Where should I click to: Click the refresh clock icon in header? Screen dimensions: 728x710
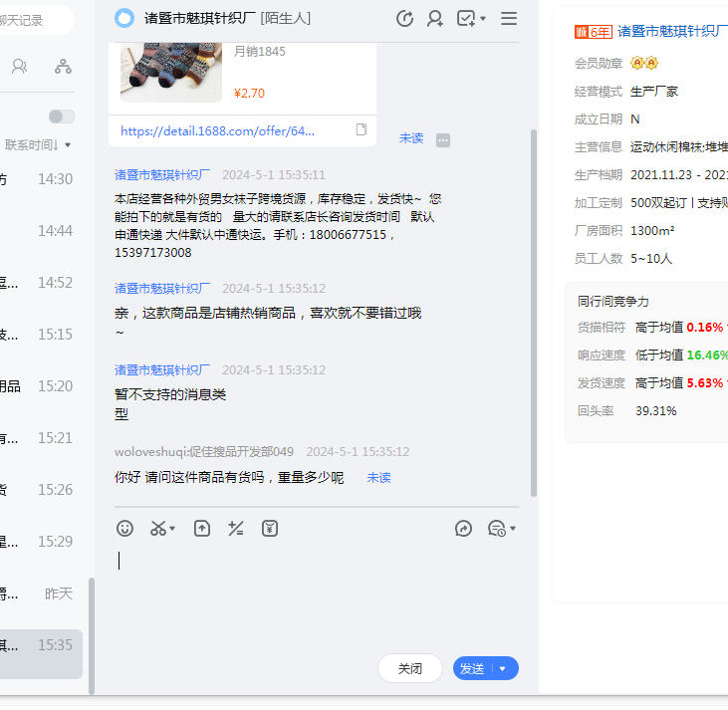tap(404, 18)
